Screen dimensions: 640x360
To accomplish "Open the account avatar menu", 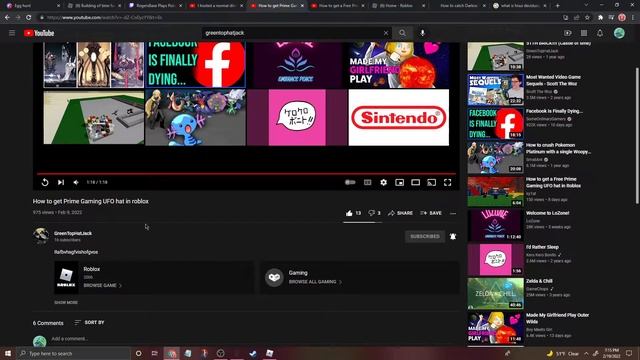I will click(619, 33).
